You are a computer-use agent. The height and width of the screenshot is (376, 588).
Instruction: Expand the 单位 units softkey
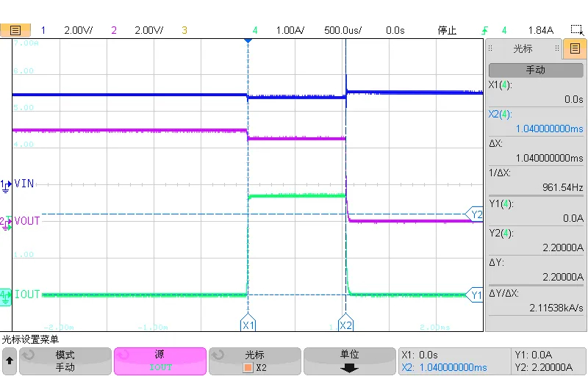(350, 361)
